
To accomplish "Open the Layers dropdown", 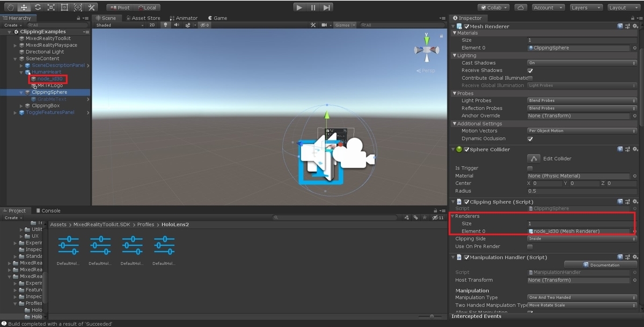I will pyautogui.click(x=586, y=8).
